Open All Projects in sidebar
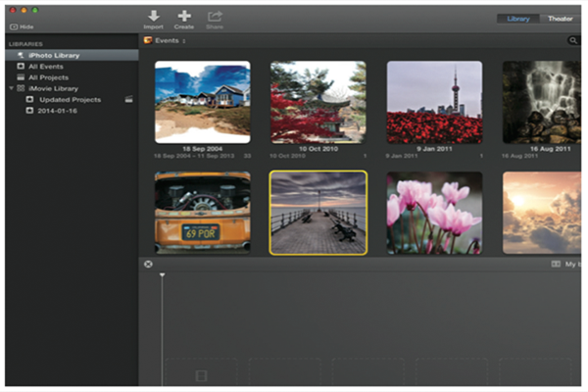 (x=47, y=77)
